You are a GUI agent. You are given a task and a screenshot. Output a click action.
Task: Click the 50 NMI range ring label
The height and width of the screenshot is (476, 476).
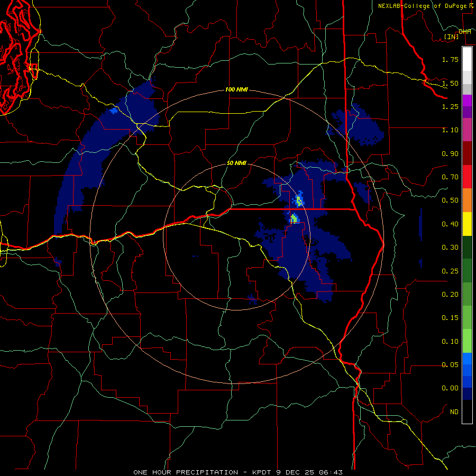coord(236,163)
